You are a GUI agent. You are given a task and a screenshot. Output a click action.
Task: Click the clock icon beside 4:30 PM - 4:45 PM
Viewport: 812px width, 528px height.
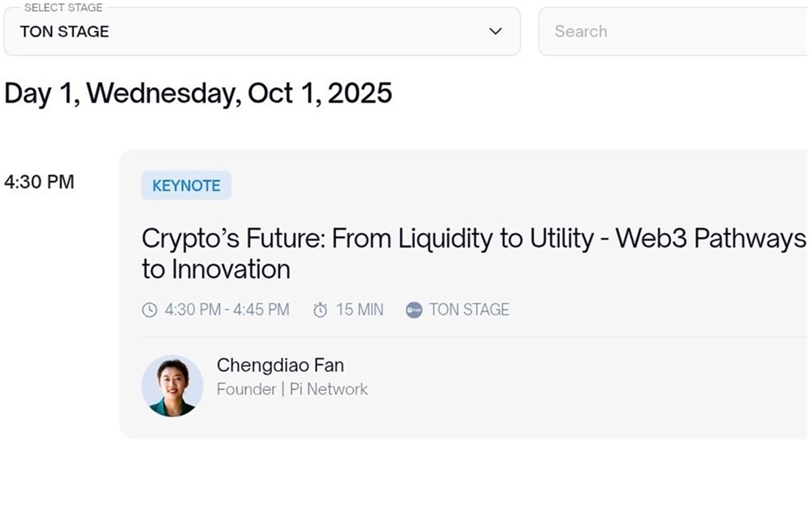tap(149, 310)
